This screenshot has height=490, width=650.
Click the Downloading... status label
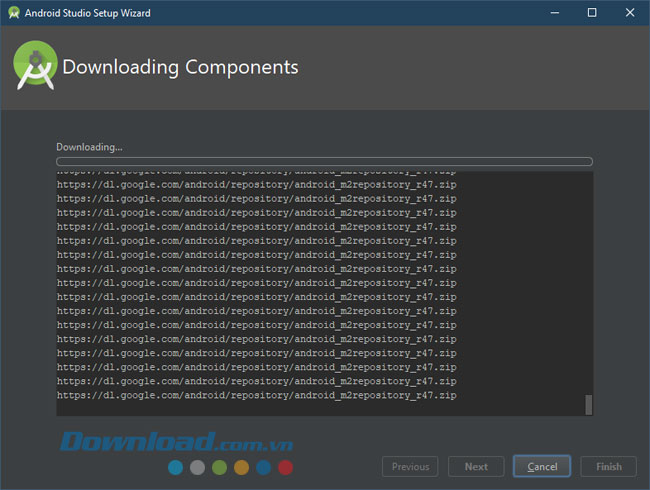point(89,147)
